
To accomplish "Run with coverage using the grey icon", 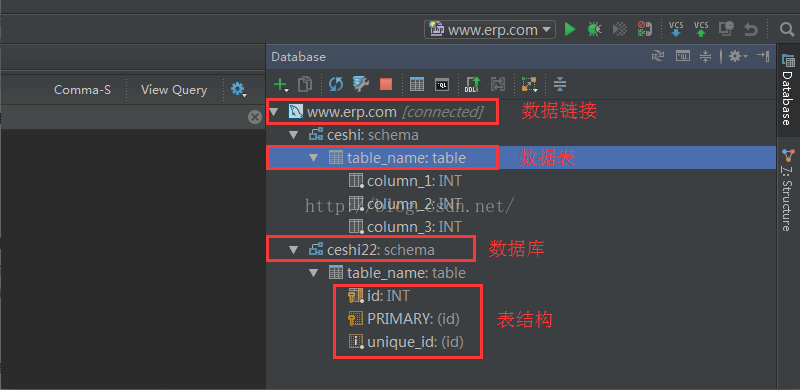I will 619,29.
